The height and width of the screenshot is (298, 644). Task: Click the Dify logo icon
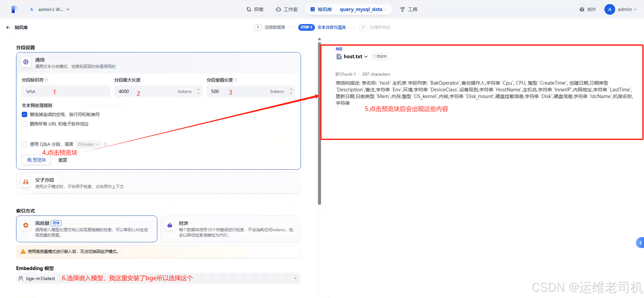click(x=14, y=9)
